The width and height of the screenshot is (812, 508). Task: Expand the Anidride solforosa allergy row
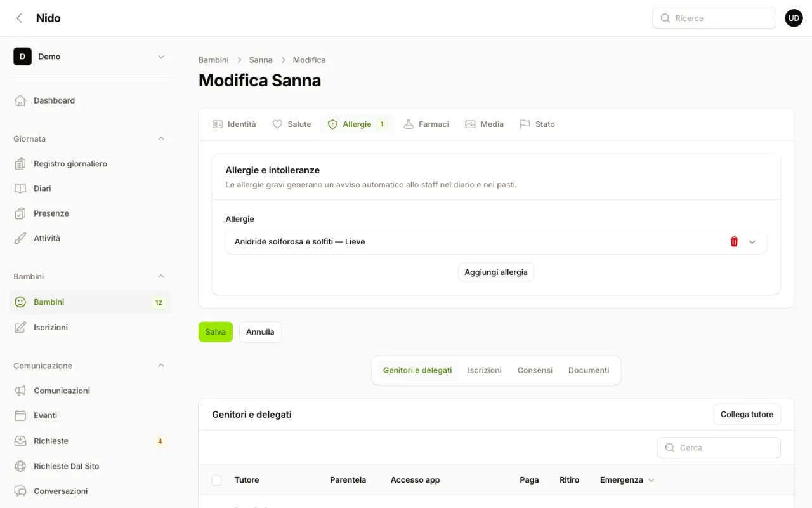pos(752,242)
